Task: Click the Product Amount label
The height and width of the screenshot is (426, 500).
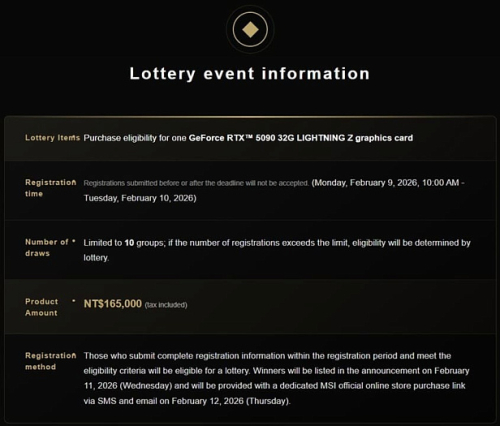Action: coord(42,307)
